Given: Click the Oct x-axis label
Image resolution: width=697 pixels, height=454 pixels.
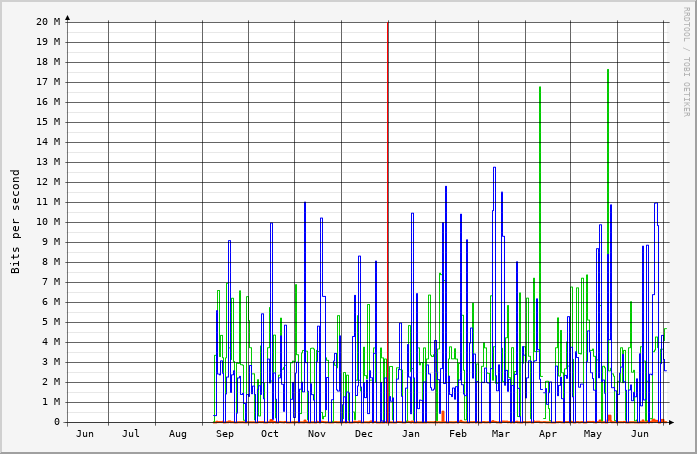Looking at the screenshot, I should 270,434.
